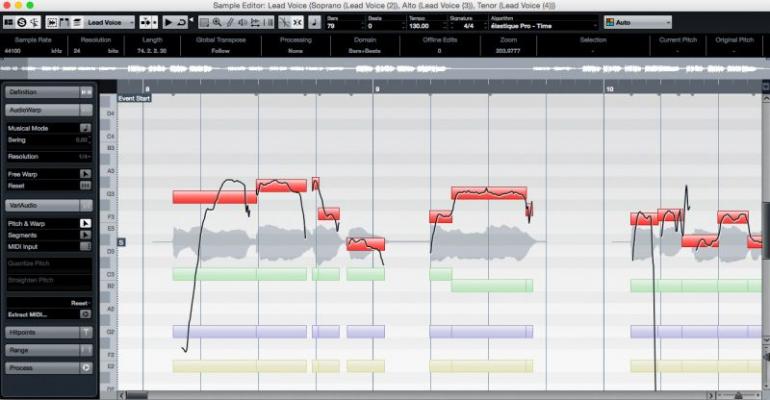Click the Extract MIDI icon

[85, 314]
